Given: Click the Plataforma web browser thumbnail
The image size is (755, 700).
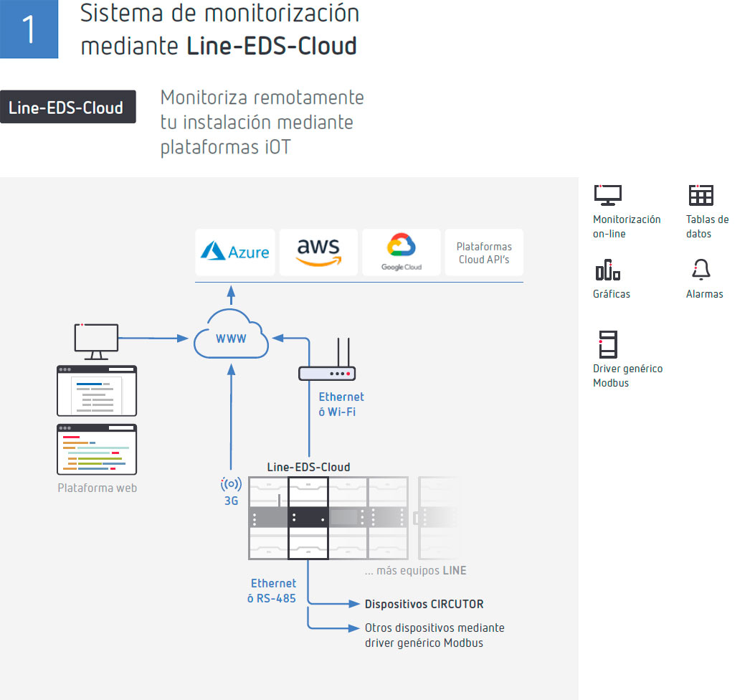Looking at the screenshot, I should (96, 450).
